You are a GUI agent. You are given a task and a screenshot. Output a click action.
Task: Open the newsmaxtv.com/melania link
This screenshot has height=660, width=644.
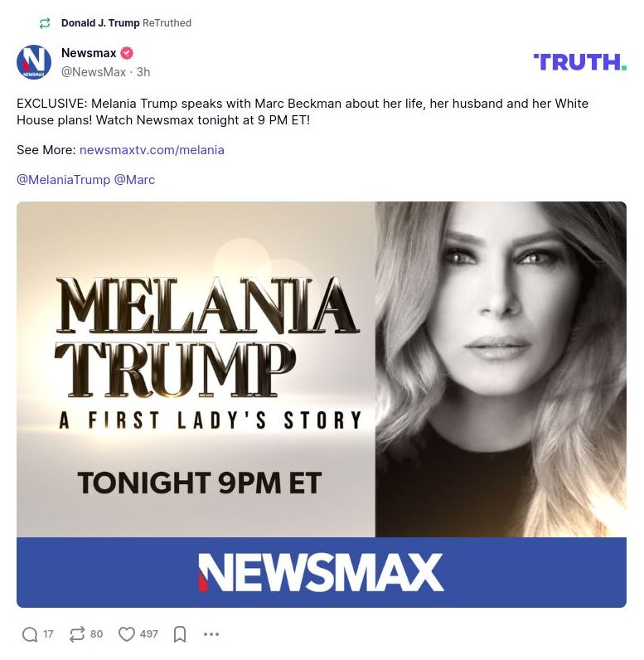[x=152, y=150]
